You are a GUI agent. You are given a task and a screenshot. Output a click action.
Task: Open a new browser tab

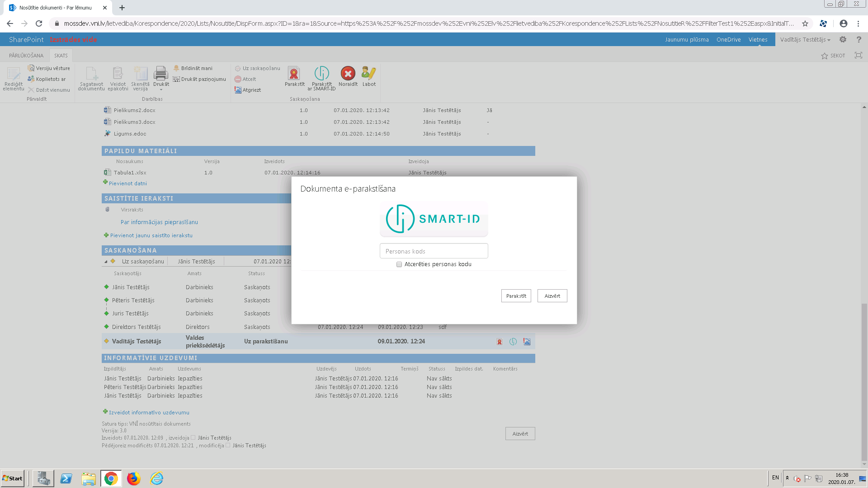tap(122, 8)
